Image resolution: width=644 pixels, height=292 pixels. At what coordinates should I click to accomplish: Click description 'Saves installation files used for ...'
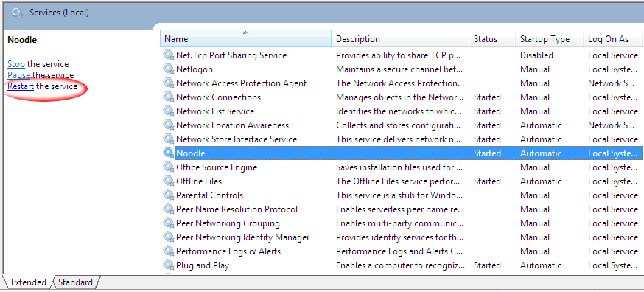tap(400, 167)
